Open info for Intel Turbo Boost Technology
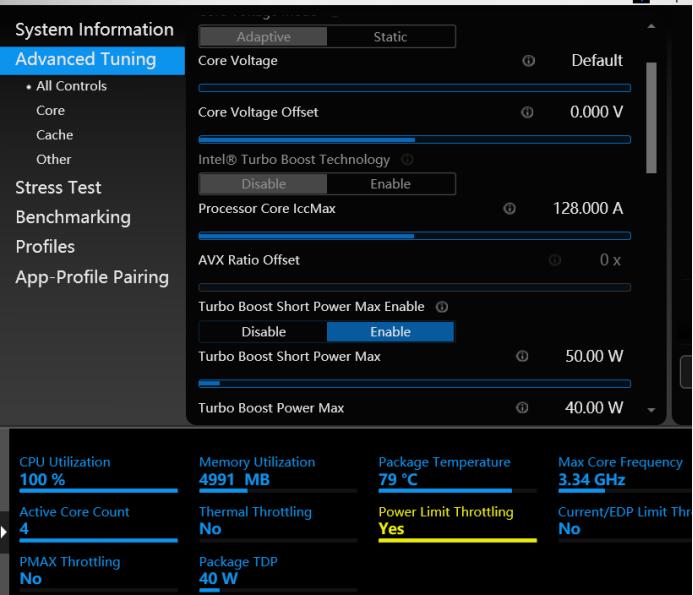 pyautogui.click(x=407, y=160)
